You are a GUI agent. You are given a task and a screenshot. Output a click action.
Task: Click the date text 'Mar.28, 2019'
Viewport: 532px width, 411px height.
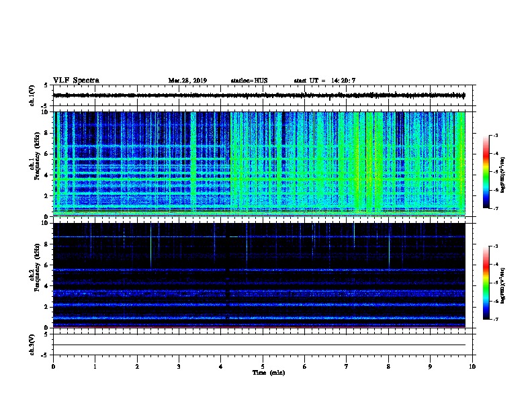(x=187, y=81)
